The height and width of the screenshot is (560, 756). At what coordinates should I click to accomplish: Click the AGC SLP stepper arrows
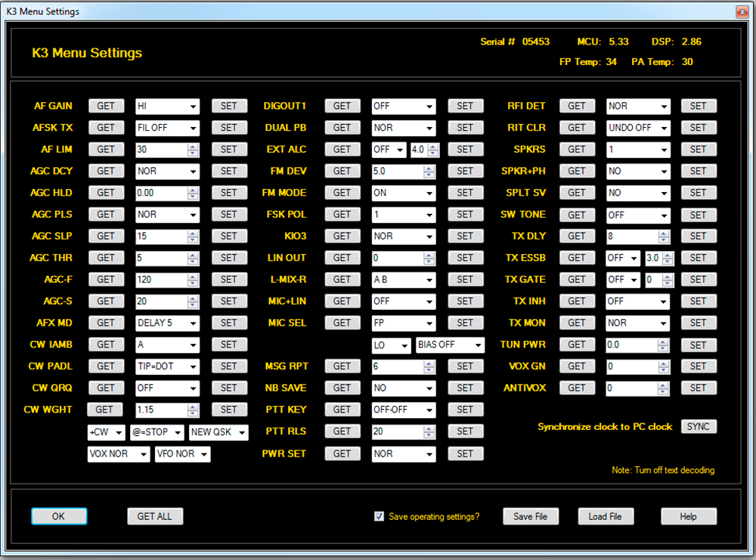[193, 237]
